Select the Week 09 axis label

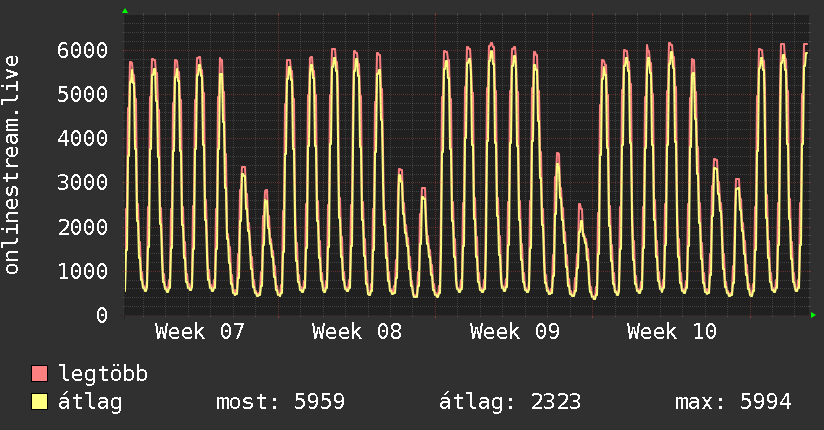point(515,332)
